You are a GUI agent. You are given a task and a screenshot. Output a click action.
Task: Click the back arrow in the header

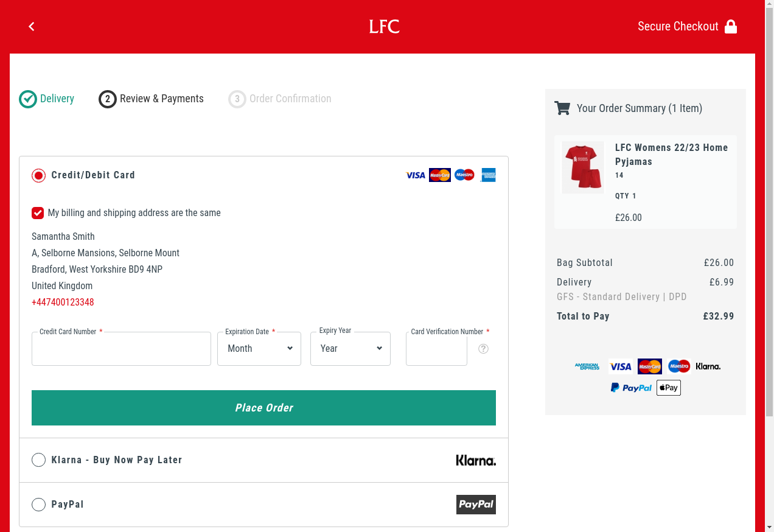(32, 26)
